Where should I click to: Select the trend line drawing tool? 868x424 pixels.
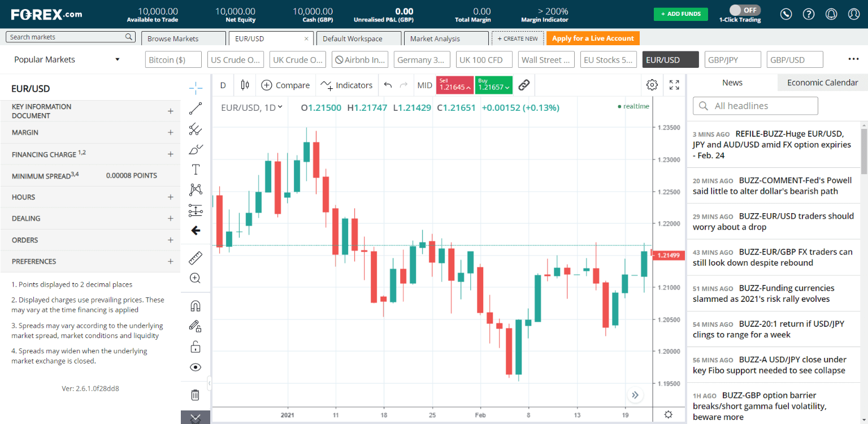point(196,109)
